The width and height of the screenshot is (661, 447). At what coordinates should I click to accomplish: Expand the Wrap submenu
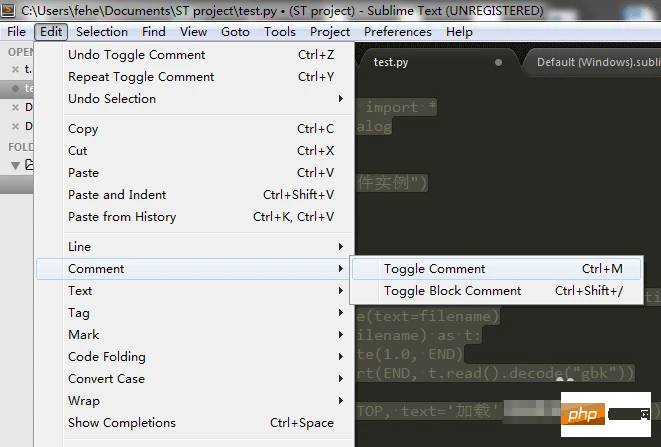point(194,401)
